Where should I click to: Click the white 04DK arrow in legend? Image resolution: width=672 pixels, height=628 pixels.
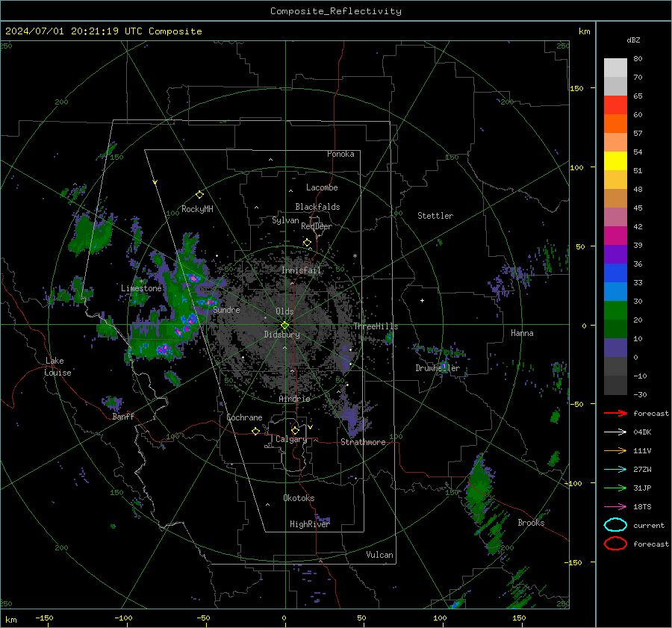pos(615,432)
